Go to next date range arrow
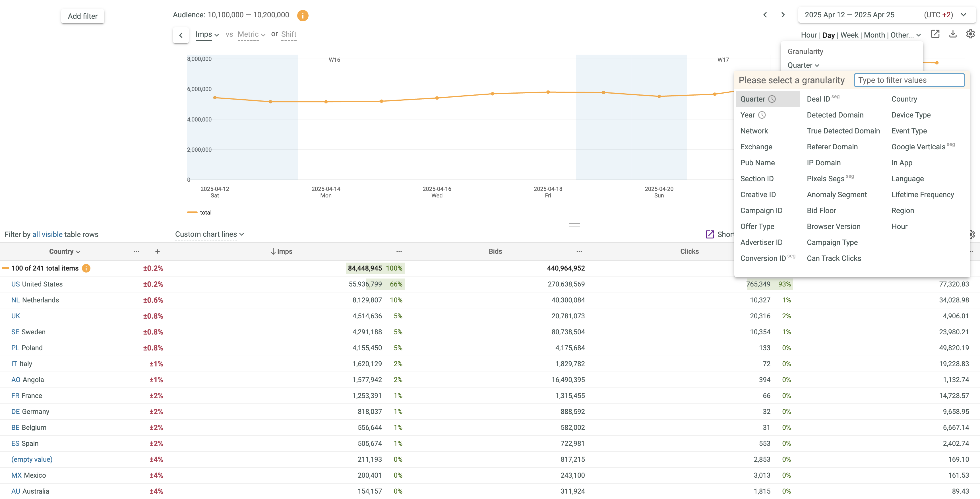Image resolution: width=980 pixels, height=499 pixels. (783, 15)
